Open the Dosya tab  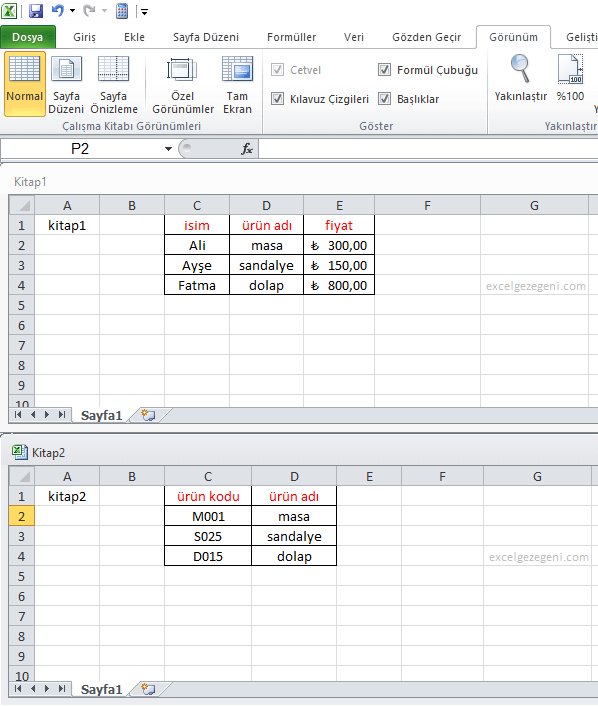[27, 37]
